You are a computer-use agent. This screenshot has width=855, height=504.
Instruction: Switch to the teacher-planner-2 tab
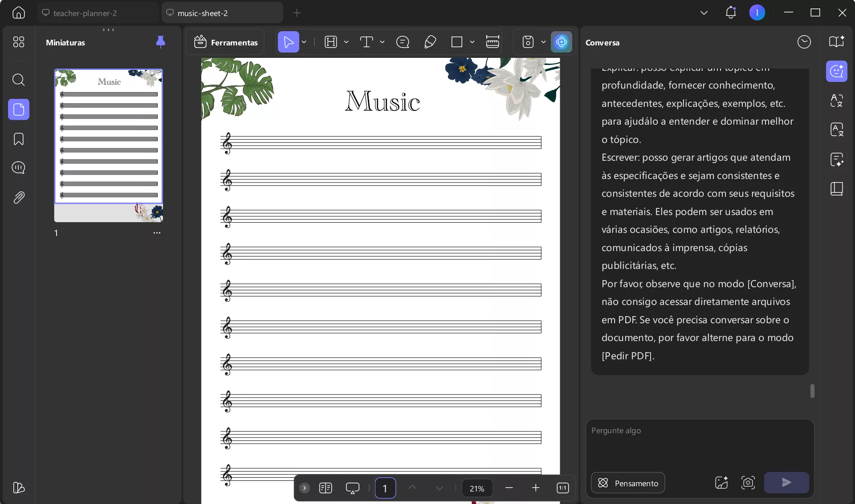(x=85, y=13)
